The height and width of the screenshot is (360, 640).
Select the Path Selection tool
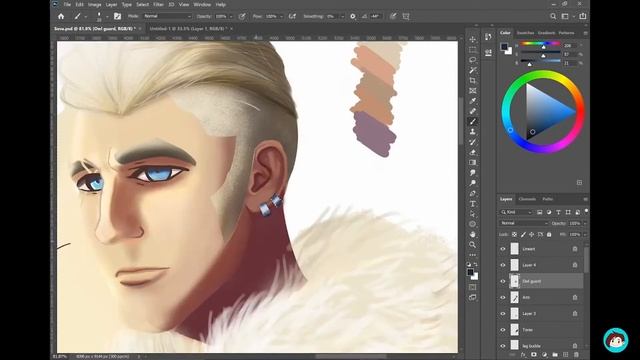473,214
